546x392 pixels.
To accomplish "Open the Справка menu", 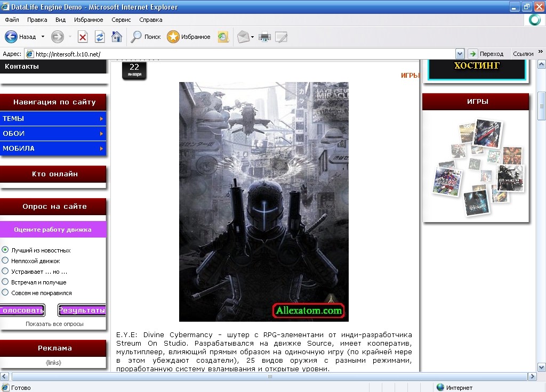I will (151, 20).
